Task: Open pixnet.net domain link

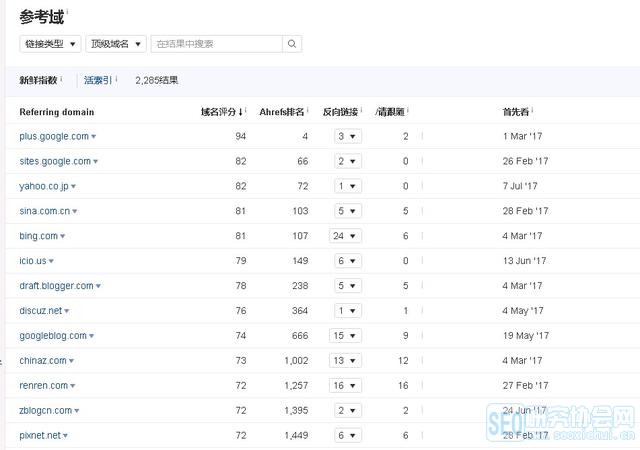Action: [x=40, y=435]
